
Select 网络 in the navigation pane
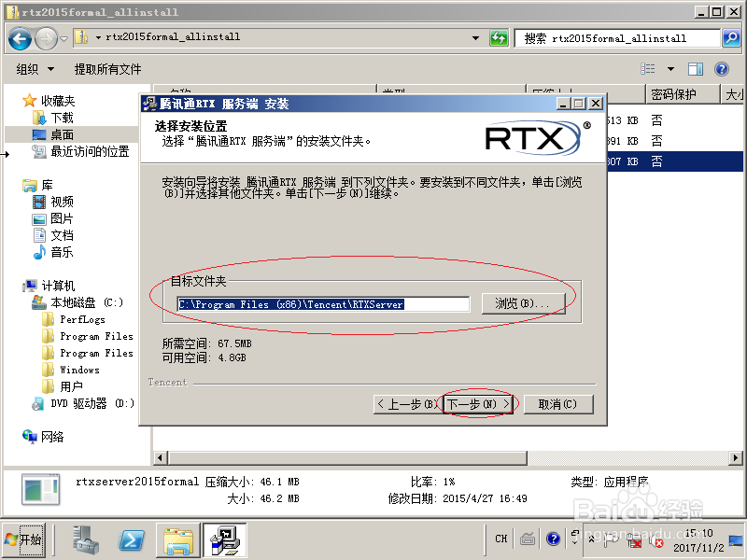(x=43, y=437)
